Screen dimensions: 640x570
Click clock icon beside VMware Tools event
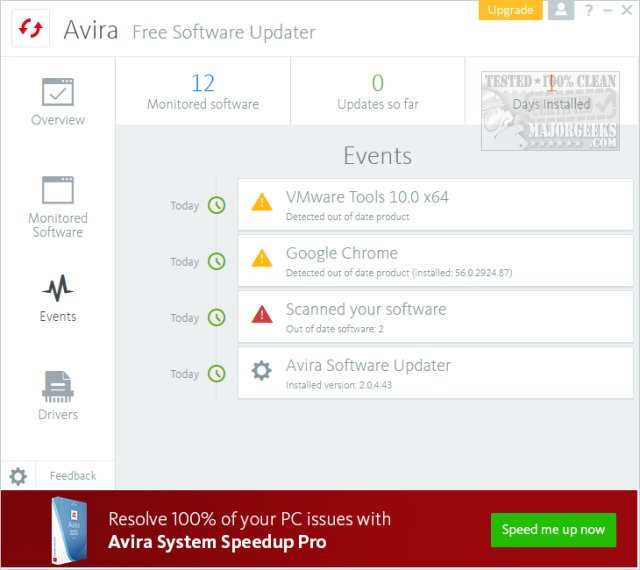pos(217,205)
